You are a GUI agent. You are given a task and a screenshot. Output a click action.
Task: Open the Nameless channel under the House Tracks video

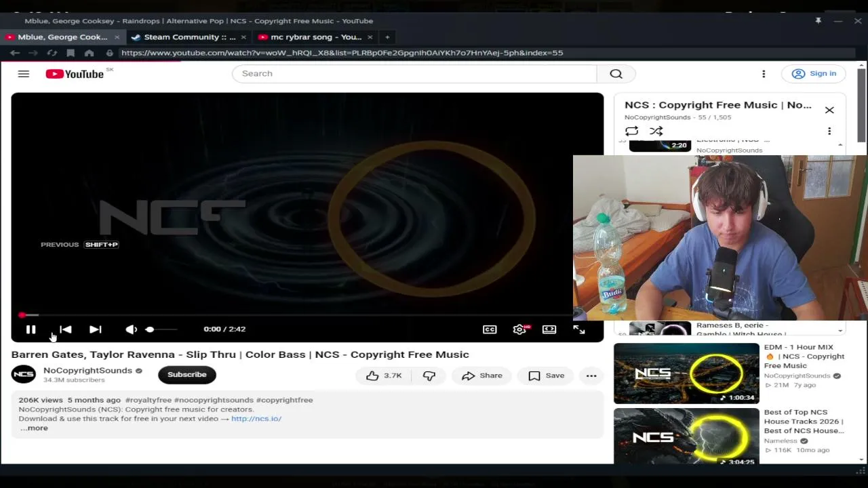coord(782,441)
